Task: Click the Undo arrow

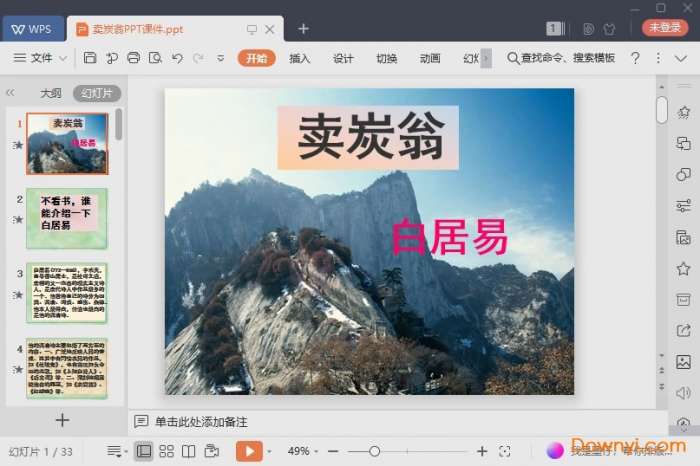Action: click(x=177, y=58)
